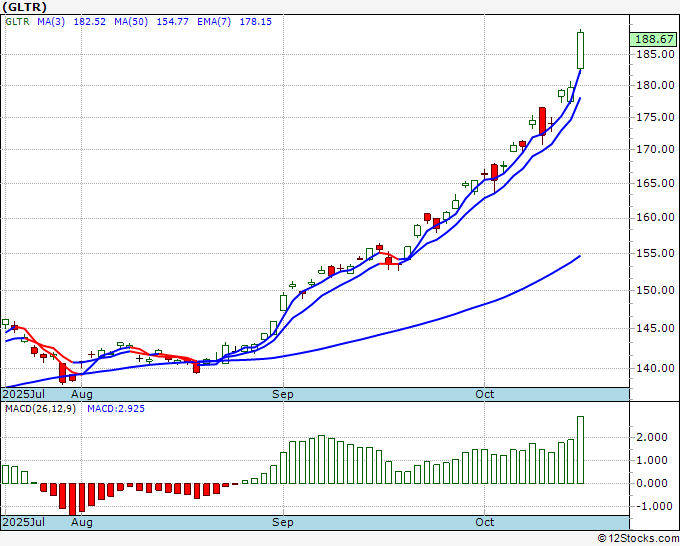Click the 150.00 price axis label
This screenshot has height=546, width=680.
655,290
